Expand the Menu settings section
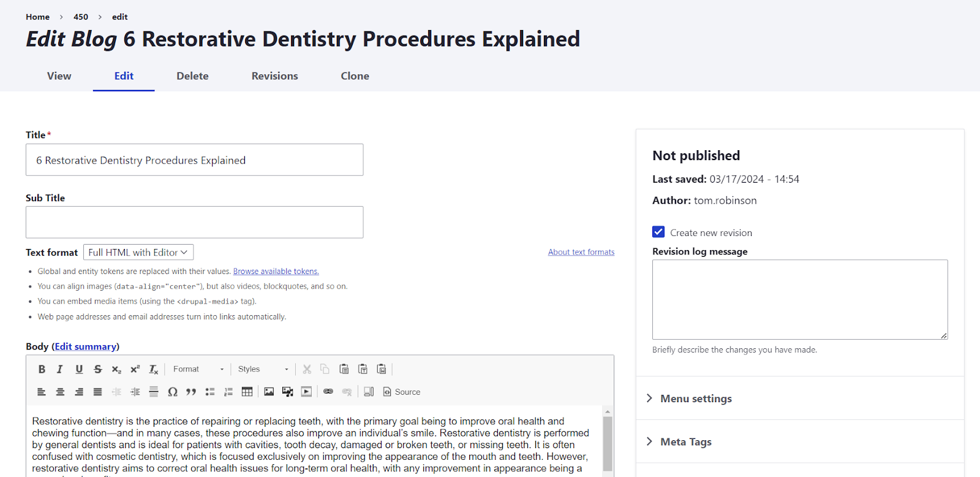Viewport: 980px width, 477px height. click(x=800, y=399)
